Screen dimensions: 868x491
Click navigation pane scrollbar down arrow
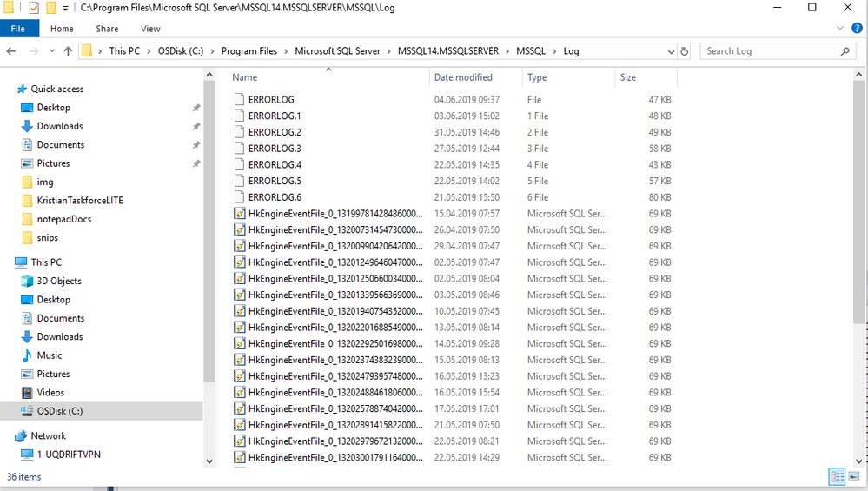click(209, 461)
